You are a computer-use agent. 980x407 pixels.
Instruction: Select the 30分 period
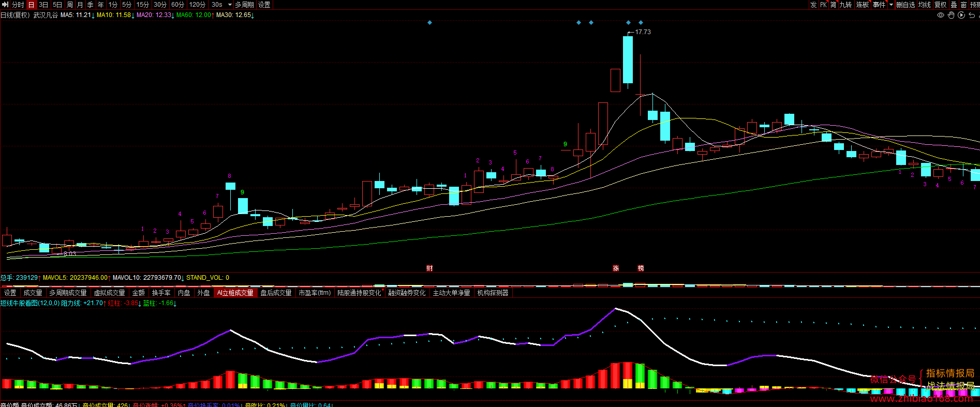click(160, 5)
